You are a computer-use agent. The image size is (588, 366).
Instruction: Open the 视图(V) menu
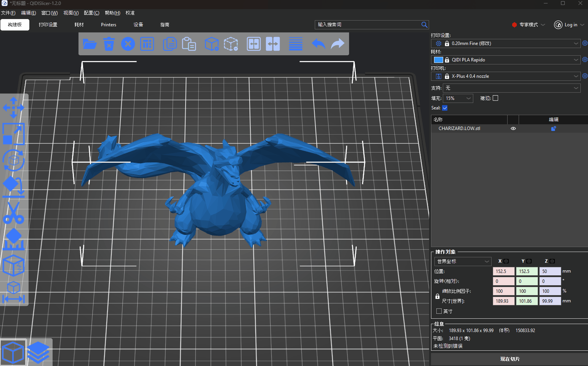[x=71, y=13]
